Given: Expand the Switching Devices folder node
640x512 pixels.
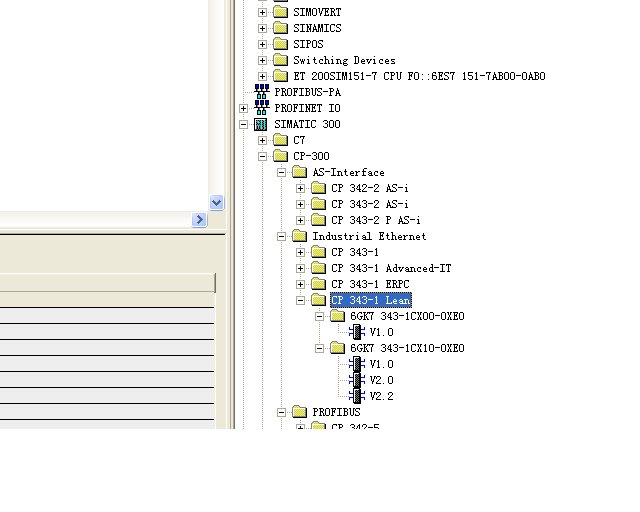Looking at the screenshot, I should 262,60.
